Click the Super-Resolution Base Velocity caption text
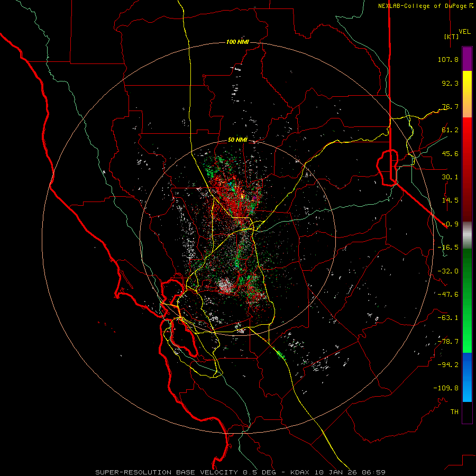The width and height of the screenshot is (476, 476). 241,472
